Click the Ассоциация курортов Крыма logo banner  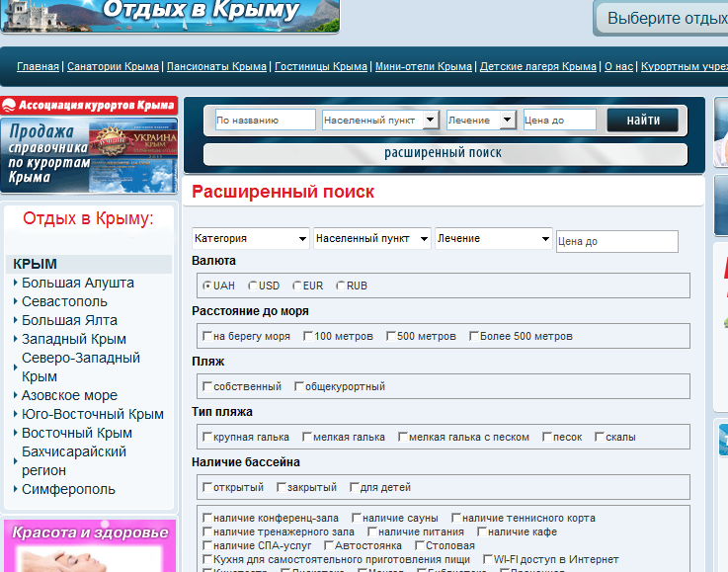coord(89,105)
